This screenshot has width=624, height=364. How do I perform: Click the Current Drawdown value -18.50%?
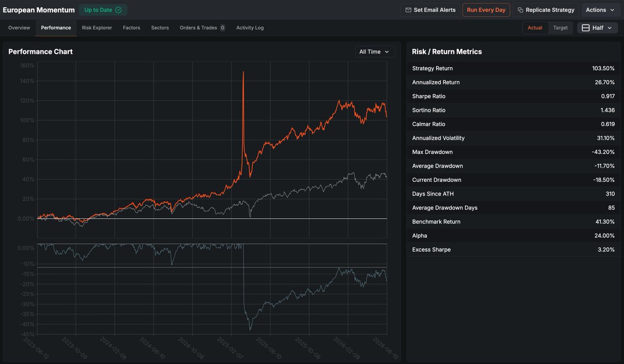click(x=604, y=180)
